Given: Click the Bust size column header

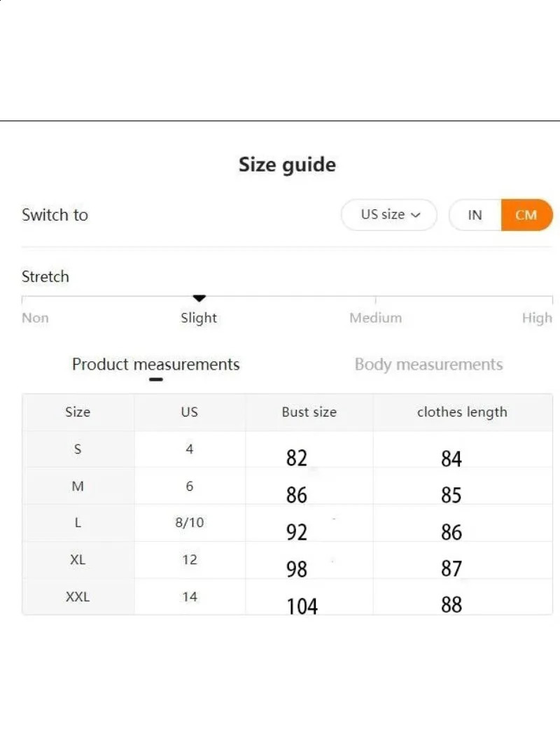Looking at the screenshot, I should [x=309, y=412].
